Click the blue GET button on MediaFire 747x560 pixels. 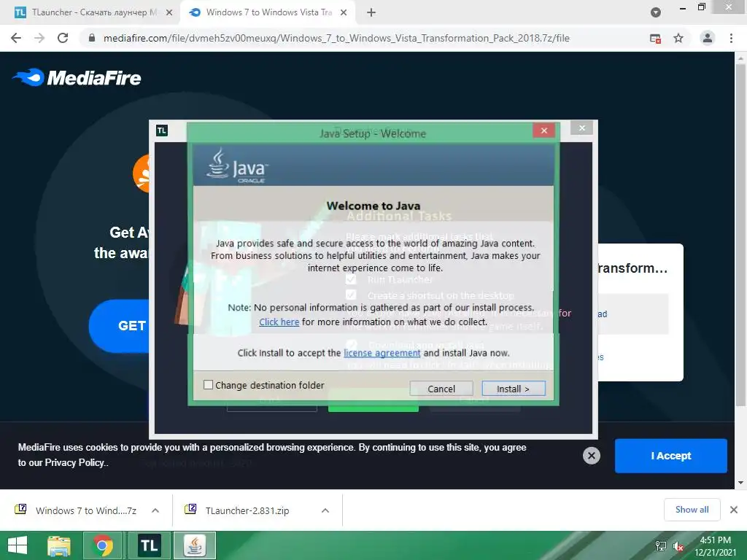tap(119, 326)
